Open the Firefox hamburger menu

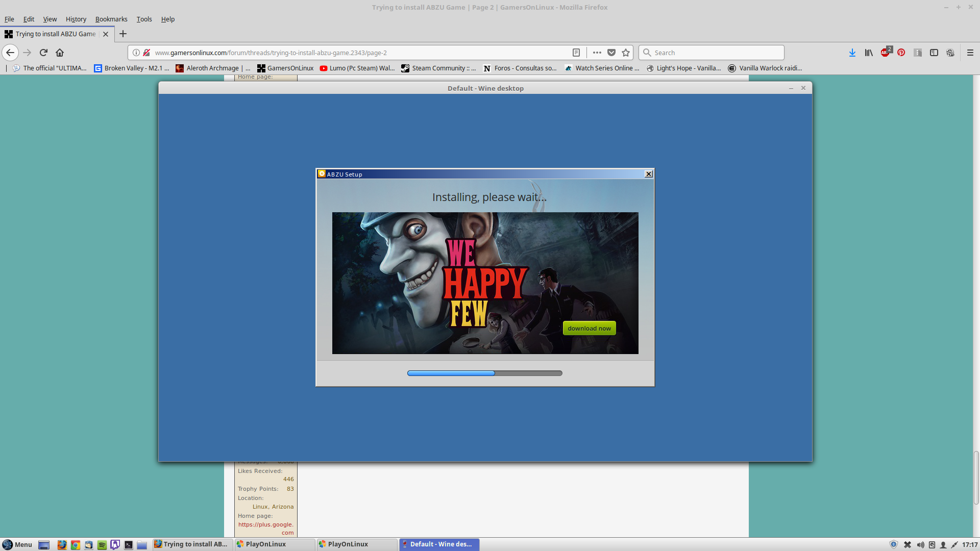970,53
